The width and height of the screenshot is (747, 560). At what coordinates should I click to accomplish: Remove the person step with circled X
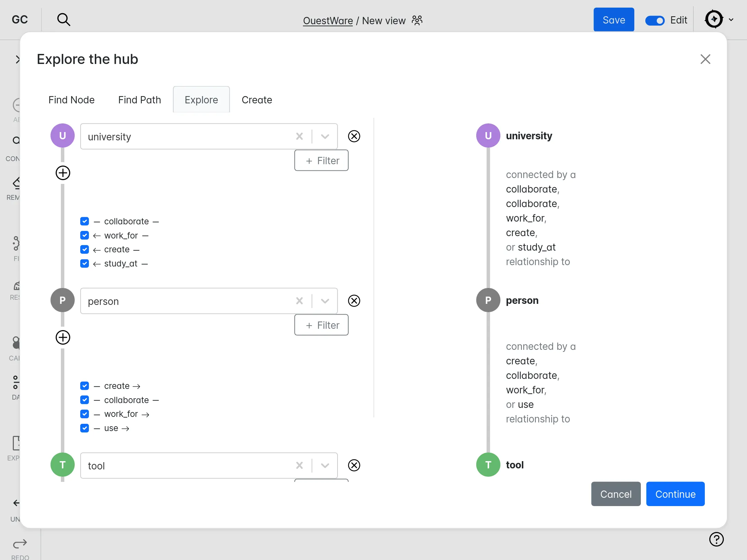coord(354,301)
